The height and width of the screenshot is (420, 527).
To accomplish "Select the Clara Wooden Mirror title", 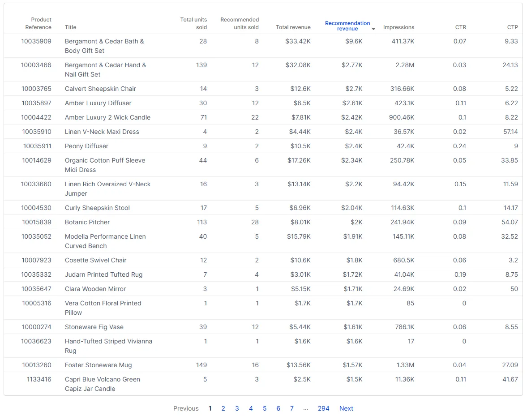I will tap(95, 289).
